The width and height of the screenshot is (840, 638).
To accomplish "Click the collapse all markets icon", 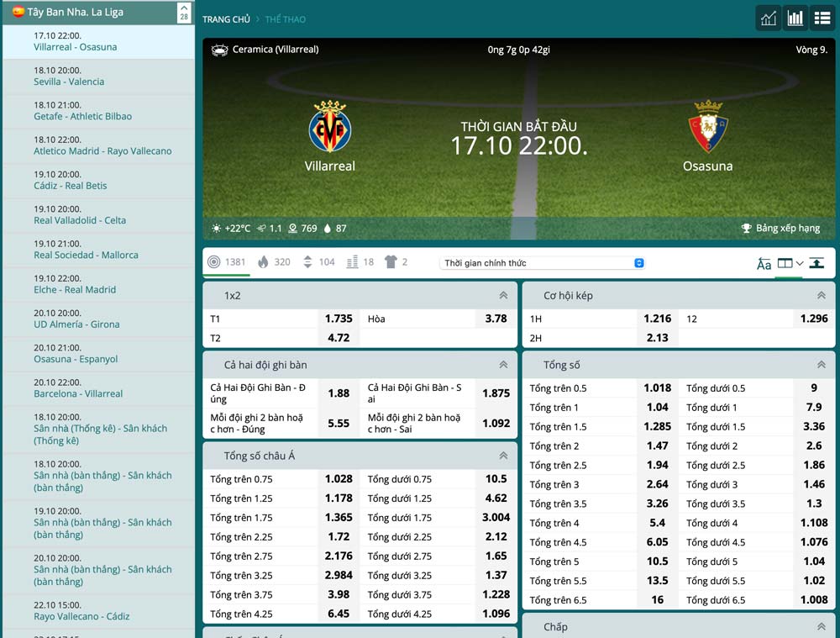I will pos(816,263).
